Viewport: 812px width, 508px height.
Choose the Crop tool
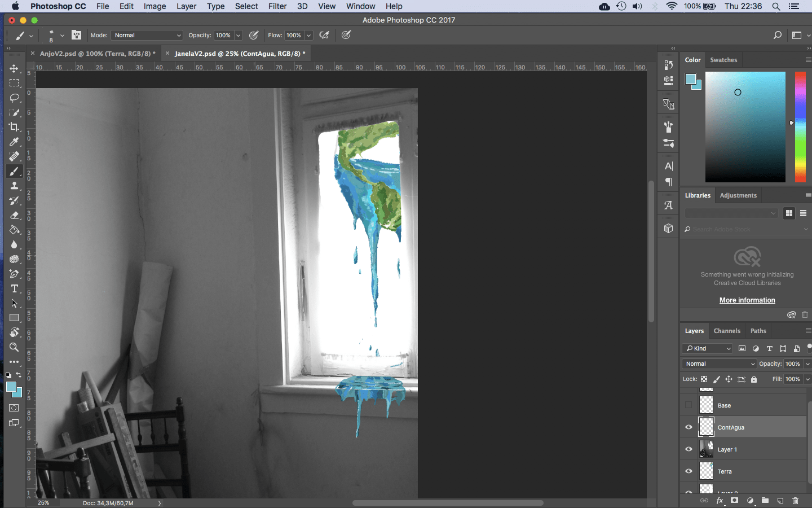14,127
